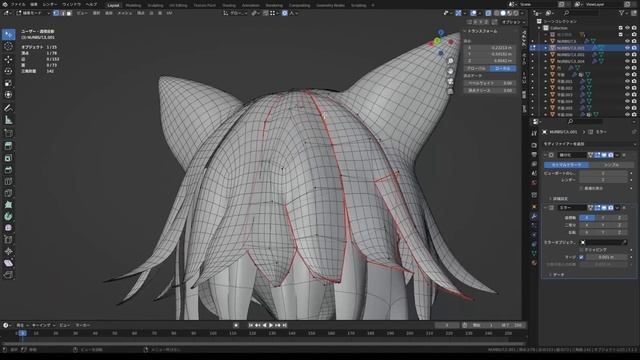This screenshot has height=360, width=640.
Task: Expand the 詳細設定 section
Action: click(x=560, y=199)
